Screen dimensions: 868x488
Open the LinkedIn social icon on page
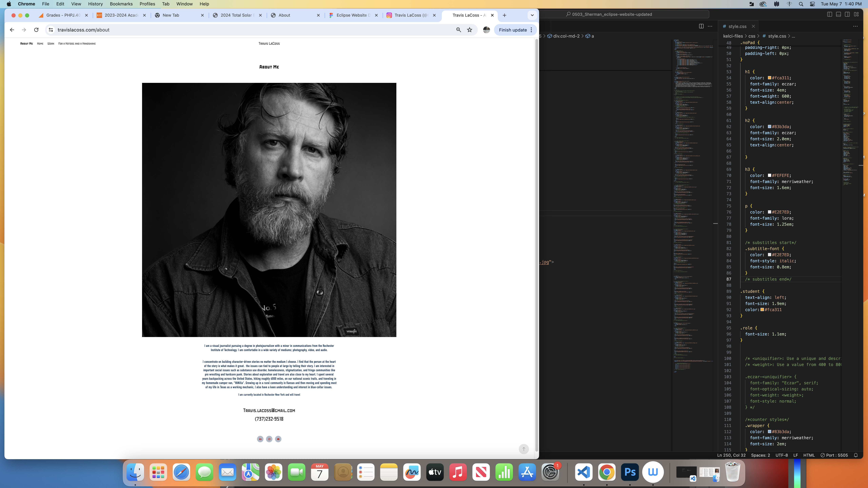[260, 439]
